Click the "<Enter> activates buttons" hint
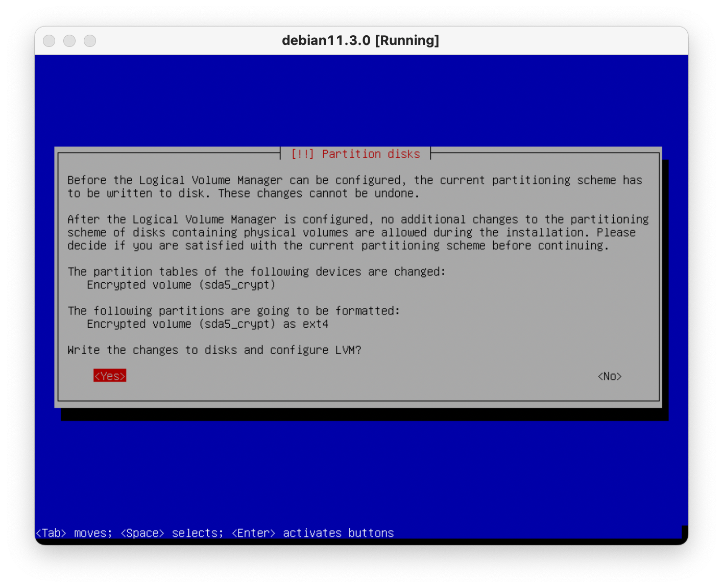The height and width of the screenshot is (588, 723). click(312, 533)
